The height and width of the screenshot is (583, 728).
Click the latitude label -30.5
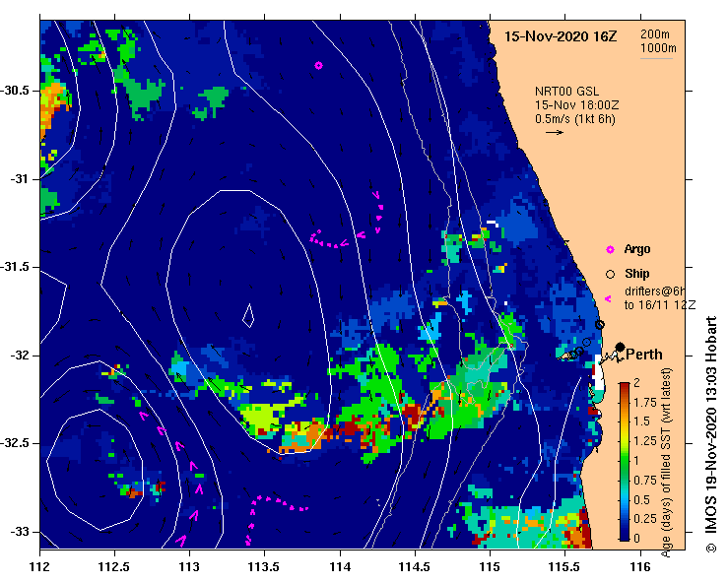pyautogui.click(x=16, y=91)
